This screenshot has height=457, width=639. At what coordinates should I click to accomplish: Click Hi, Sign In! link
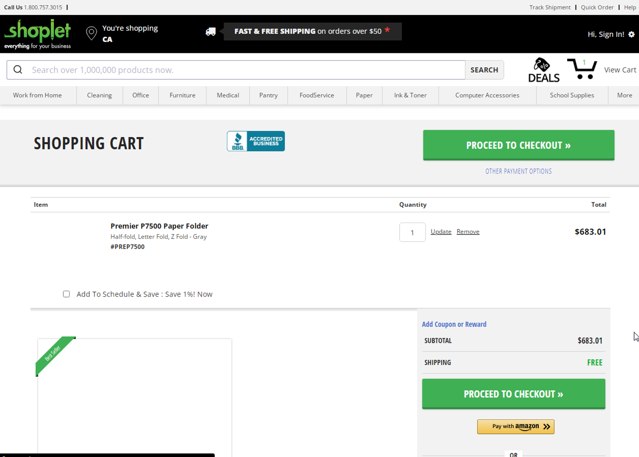[x=606, y=35]
